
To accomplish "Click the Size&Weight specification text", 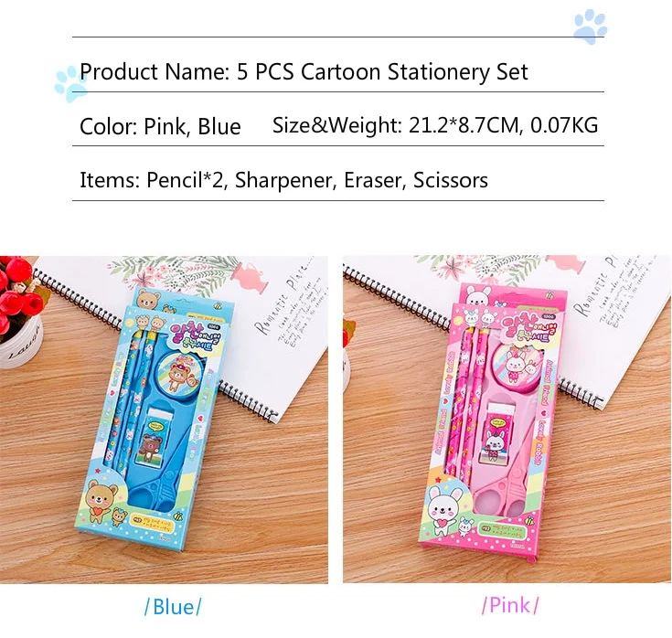I will (435, 125).
